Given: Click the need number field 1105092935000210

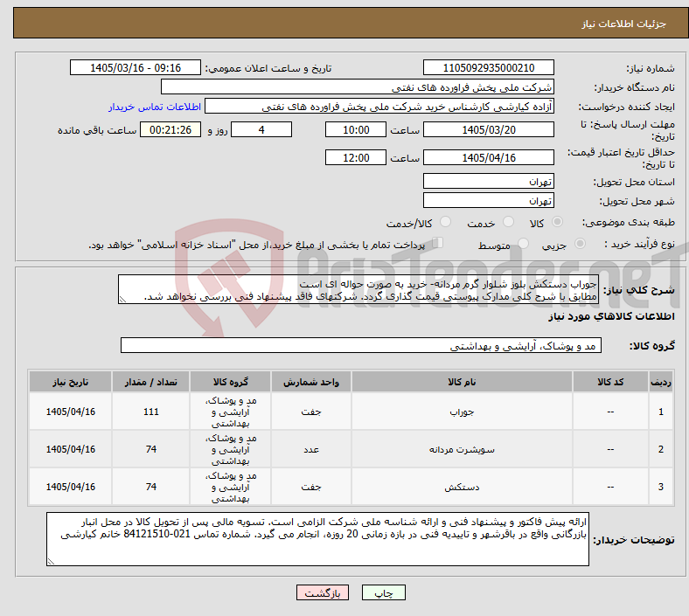Looking at the screenshot, I should pos(489,67).
